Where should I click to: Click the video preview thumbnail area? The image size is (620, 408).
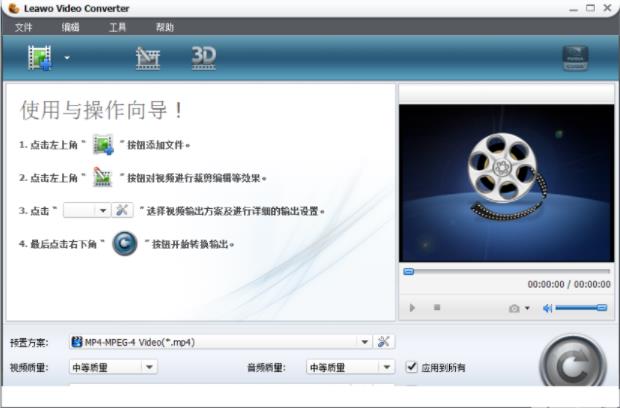(505, 182)
